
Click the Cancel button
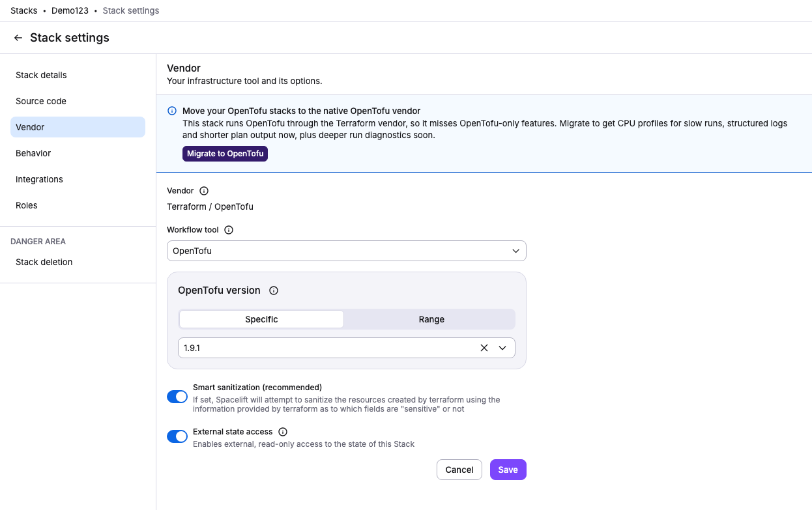coord(459,470)
